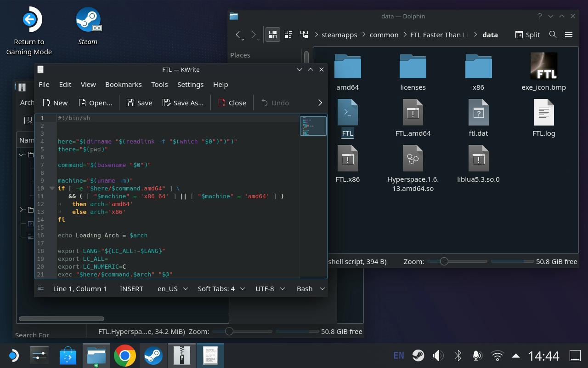The height and width of the screenshot is (368, 588).
Task: Switch Dolphin to Compact view mode
Action: click(x=288, y=34)
